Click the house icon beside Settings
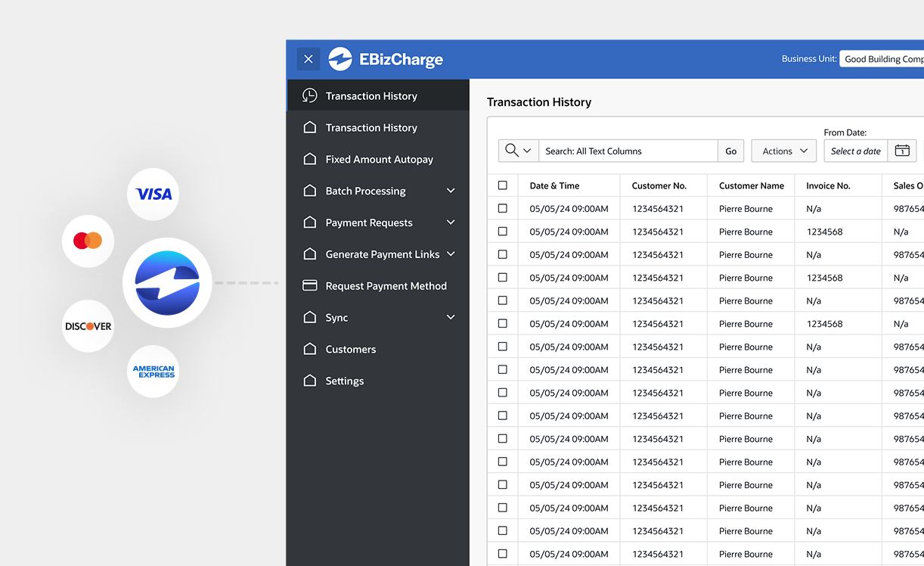Screen dimensions: 924x566 point(309,381)
